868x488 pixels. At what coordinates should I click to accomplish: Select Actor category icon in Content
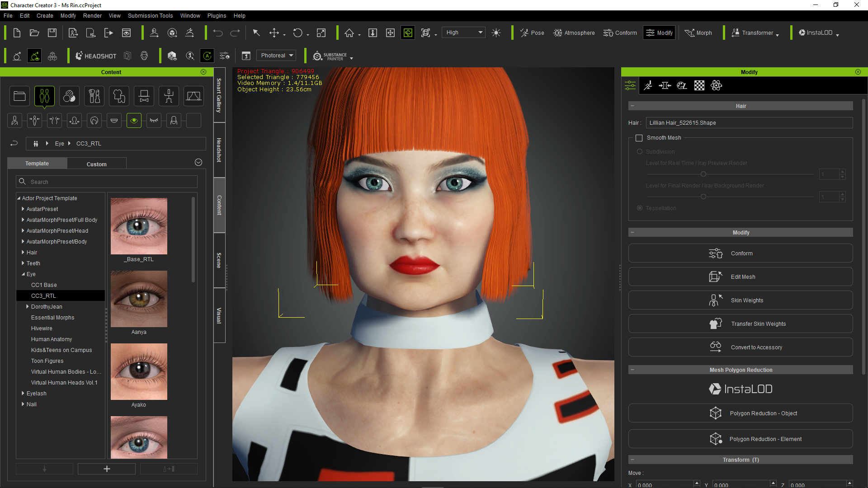44,96
